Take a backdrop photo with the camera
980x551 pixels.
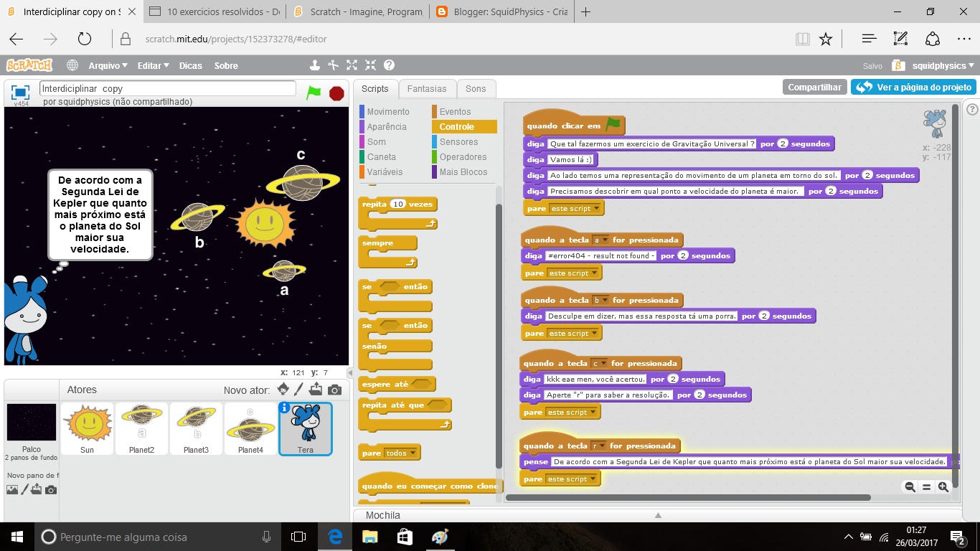tap(51, 489)
